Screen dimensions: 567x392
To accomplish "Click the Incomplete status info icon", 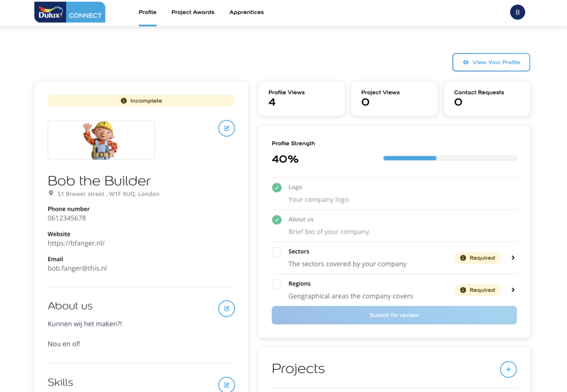I will [x=124, y=101].
